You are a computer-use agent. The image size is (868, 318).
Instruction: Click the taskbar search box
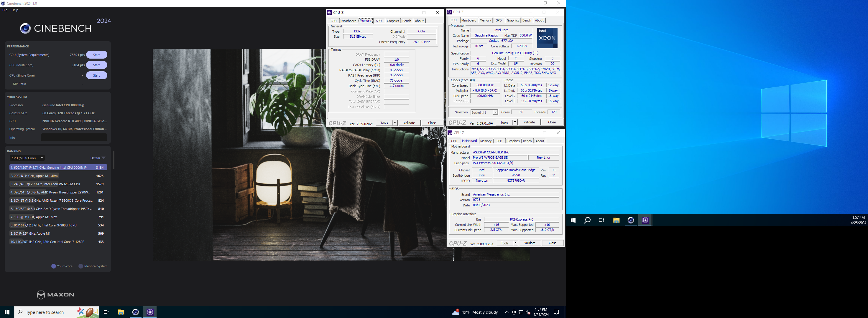coord(57,312)
